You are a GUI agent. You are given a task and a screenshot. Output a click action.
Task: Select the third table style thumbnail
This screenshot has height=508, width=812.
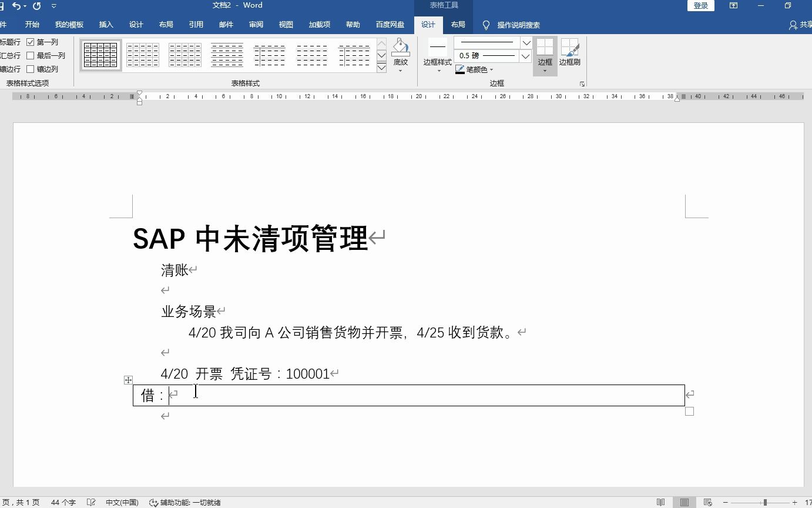point(185,55)
